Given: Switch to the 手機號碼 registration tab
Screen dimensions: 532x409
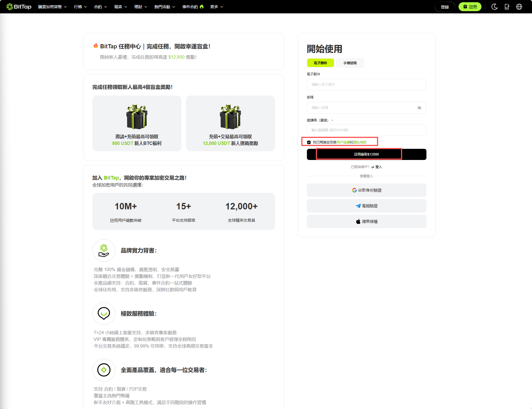Looking at the screenshot, I should [x=350, y=63].
